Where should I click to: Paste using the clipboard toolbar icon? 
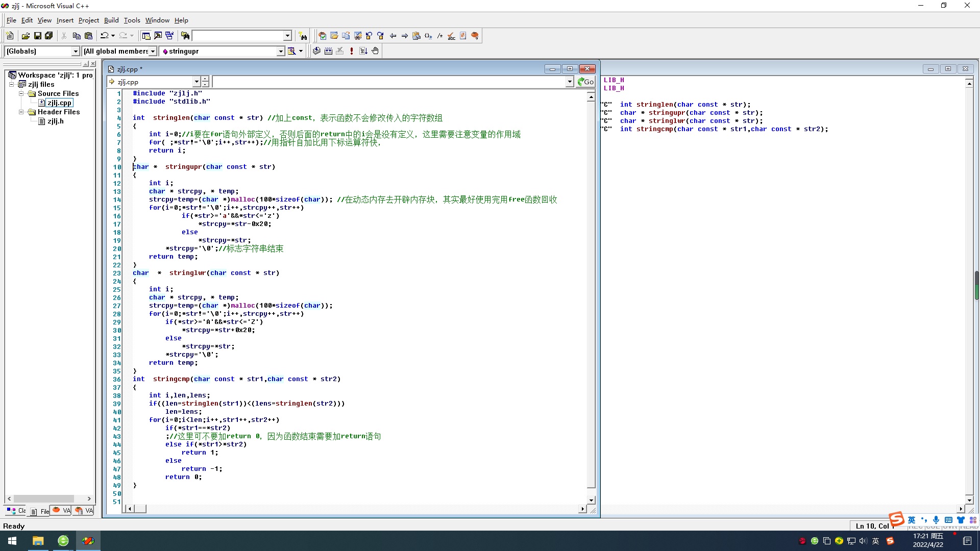(x=88, y=36)
